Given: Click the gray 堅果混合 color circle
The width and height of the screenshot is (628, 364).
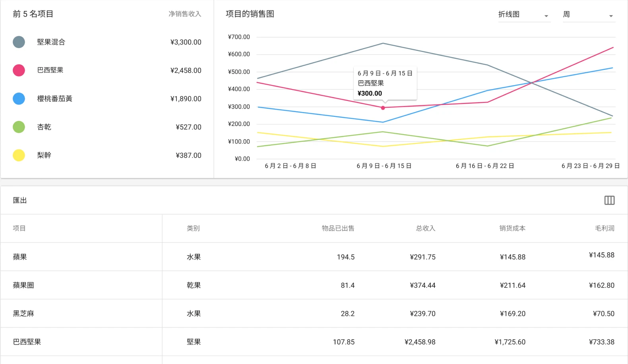Looking at the screenshot, I should [x=19, y=42].
